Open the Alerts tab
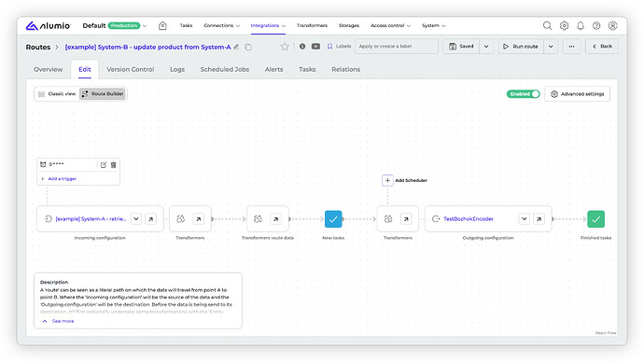Image resolution: width=644 pixels, height=362 pixels. point(274,69)
